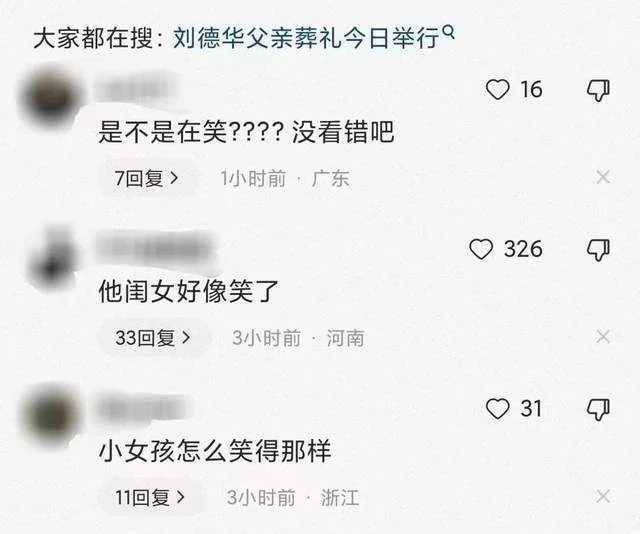Like the comment 他闺女好像笑了
This screenshot has height=534, width=640.
tap(481, 249)
